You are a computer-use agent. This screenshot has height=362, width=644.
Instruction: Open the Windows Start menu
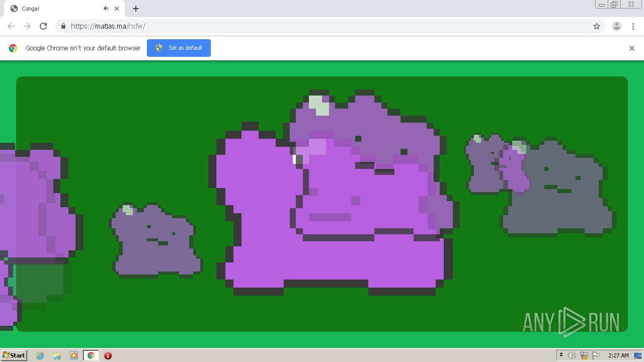coord(14,355)
